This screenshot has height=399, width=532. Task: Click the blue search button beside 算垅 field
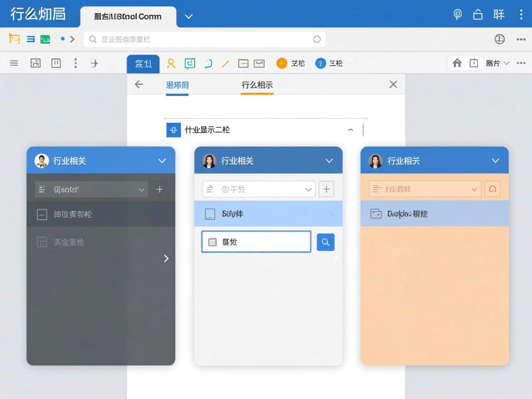pos(325,242)
